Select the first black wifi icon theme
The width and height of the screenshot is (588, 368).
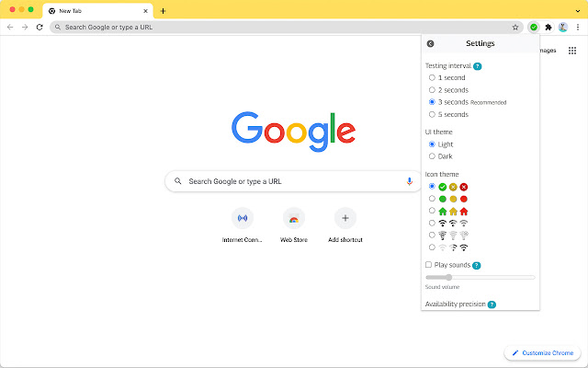[432, 223]
